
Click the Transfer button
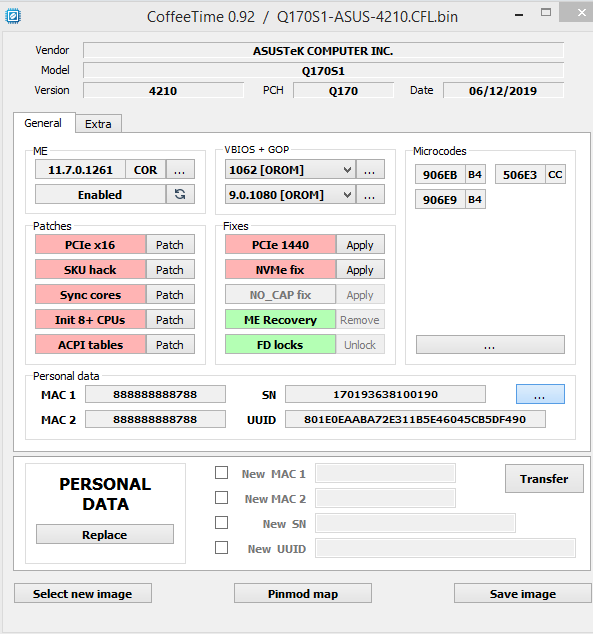coord(544,479)
